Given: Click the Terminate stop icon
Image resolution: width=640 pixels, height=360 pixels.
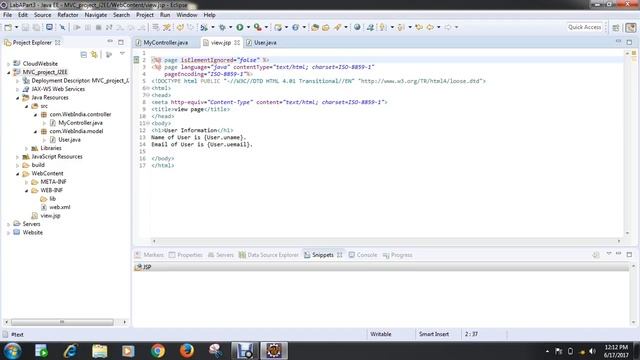Looking at the screenshot, I should 98,27.
